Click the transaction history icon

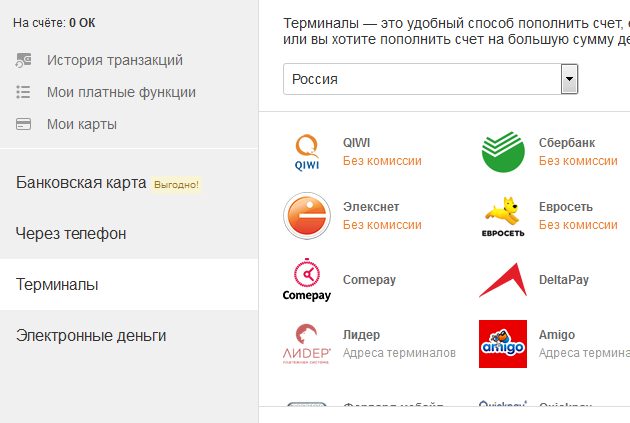pyautogui.click(x=23, y=60)
